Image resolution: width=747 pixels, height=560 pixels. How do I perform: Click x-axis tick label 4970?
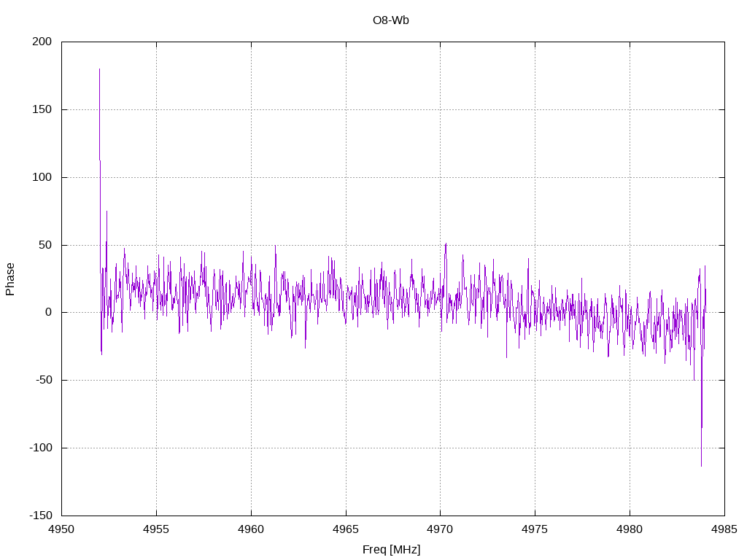tap(440, 529)
